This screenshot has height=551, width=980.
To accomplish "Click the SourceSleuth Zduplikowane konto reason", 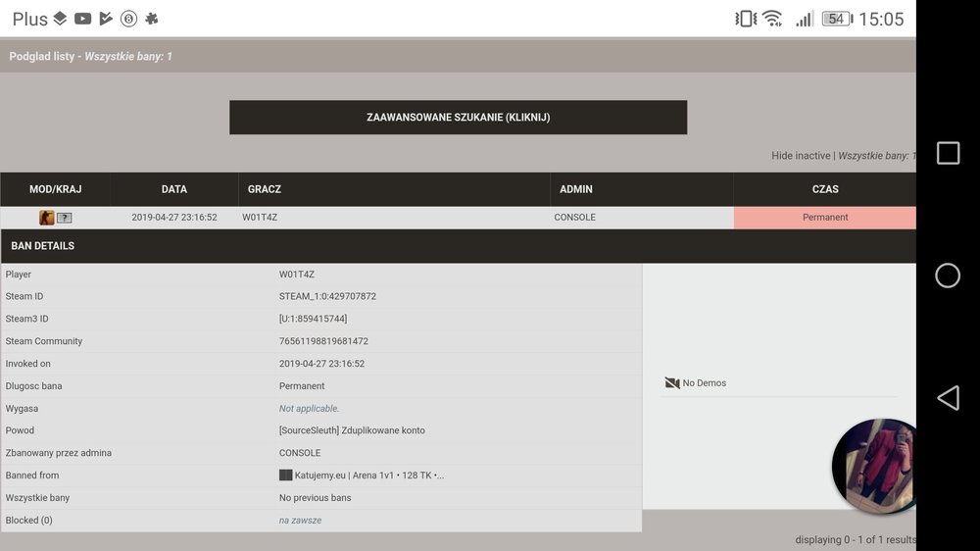I will pyautogui.click(x=352, y=431).
